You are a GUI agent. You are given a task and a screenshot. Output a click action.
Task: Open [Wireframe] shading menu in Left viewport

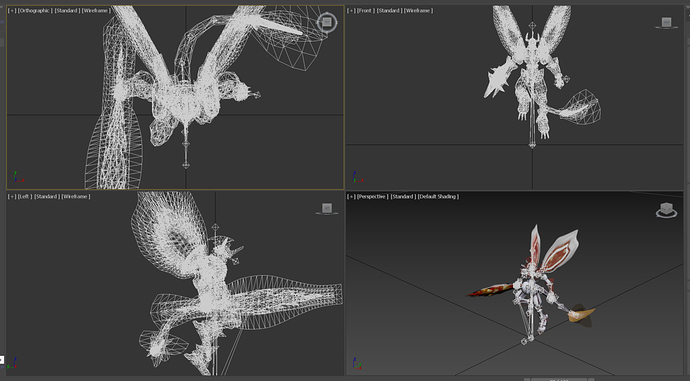(76, 197)
